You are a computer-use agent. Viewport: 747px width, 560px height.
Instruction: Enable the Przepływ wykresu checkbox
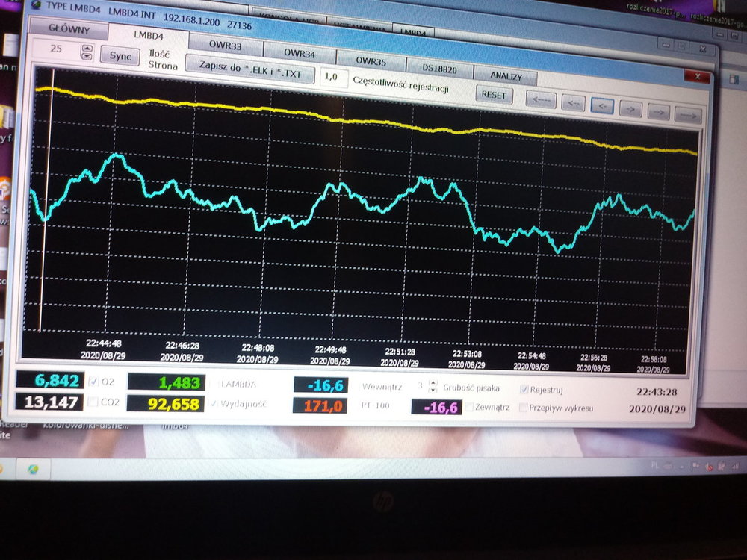tap(523, 408)
